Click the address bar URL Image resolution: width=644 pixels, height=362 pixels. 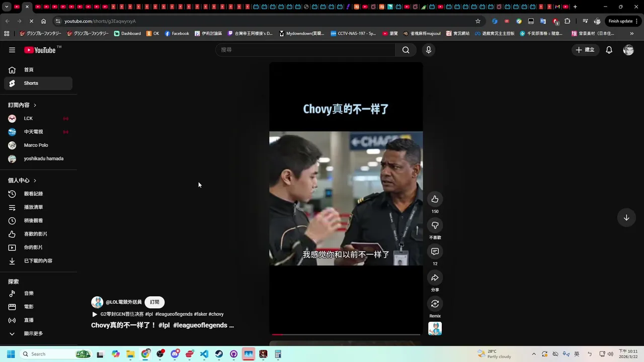point(100,21)
